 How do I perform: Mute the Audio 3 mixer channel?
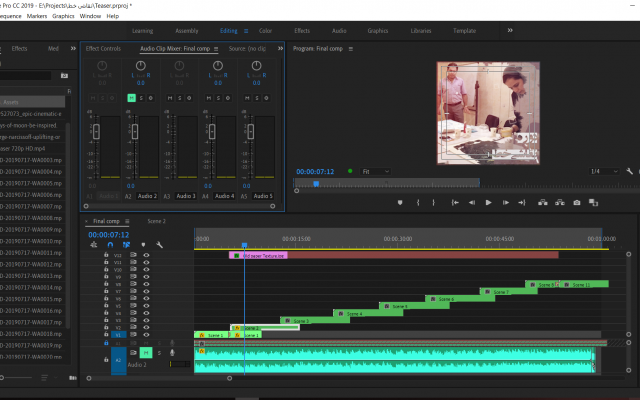tap(170, 98)
